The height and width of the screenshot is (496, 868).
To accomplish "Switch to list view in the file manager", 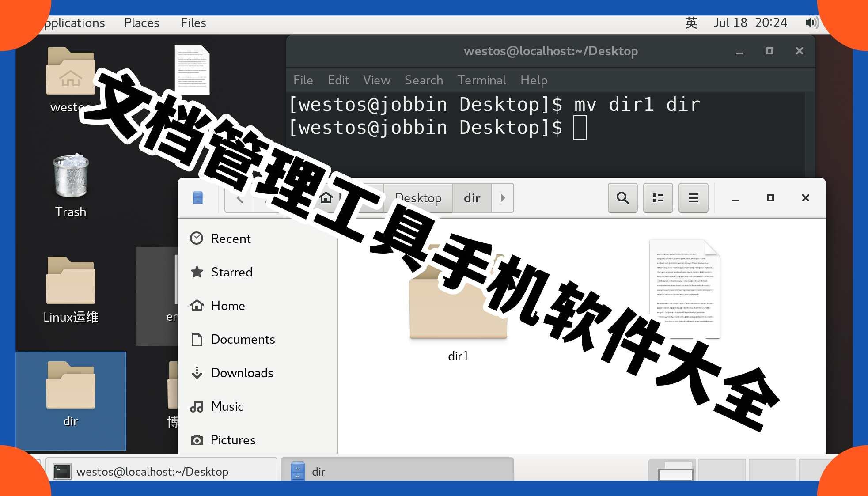I will tap(658, 198).
